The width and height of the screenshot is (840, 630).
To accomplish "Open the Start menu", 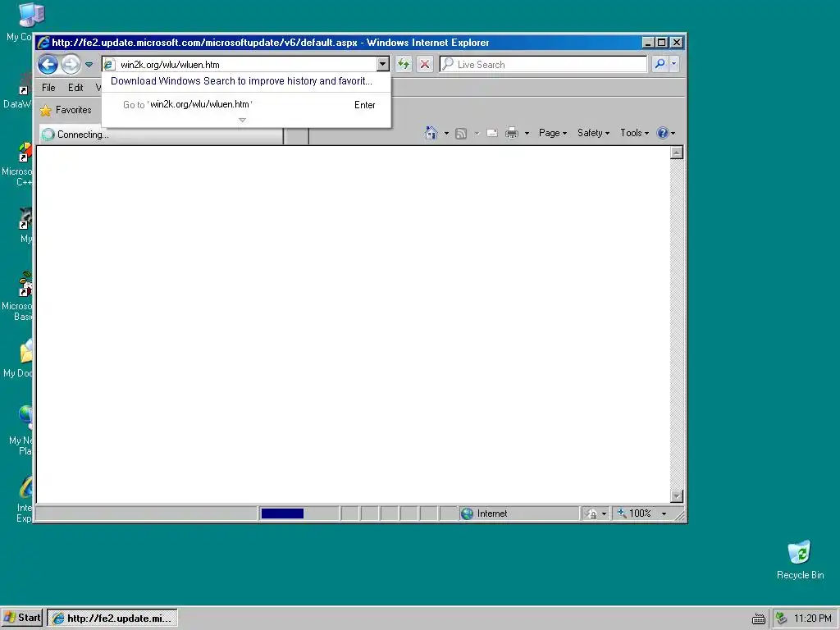I will pos(22,618).
